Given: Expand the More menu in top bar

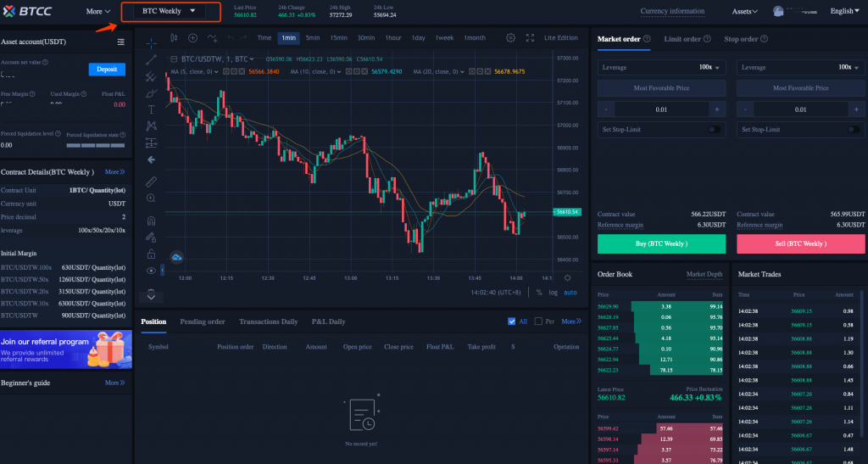Looking at the screenshot, I should point(98,11).
